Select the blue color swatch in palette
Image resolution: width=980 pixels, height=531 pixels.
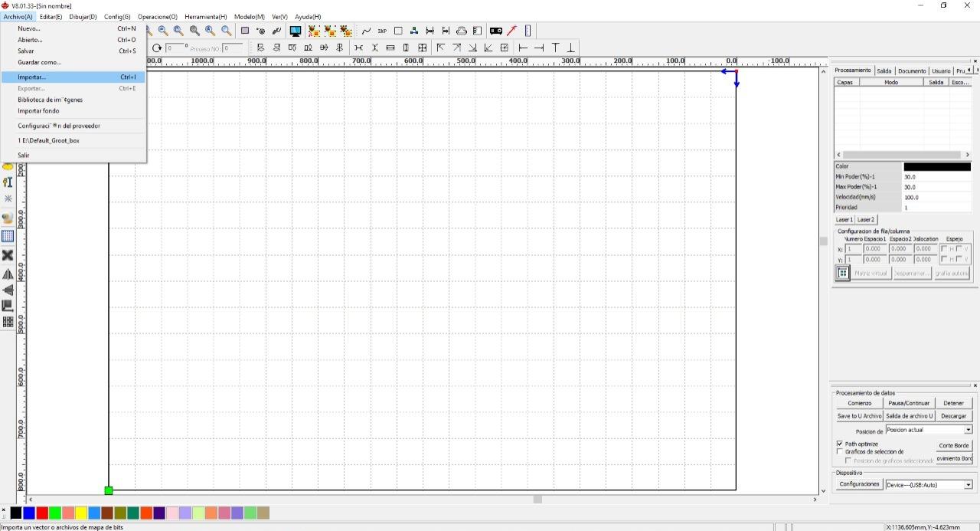pos(29,513)
